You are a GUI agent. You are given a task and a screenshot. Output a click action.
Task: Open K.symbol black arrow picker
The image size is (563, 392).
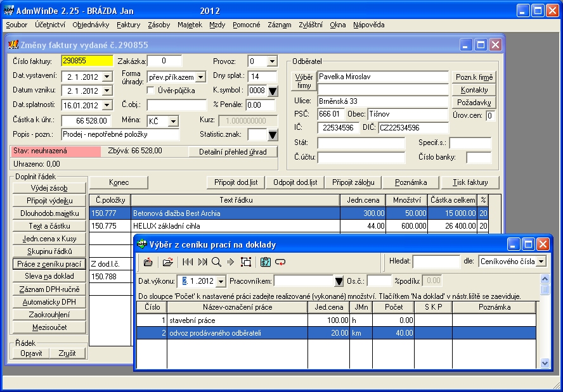pyautogui.click(x=273, y=91)
